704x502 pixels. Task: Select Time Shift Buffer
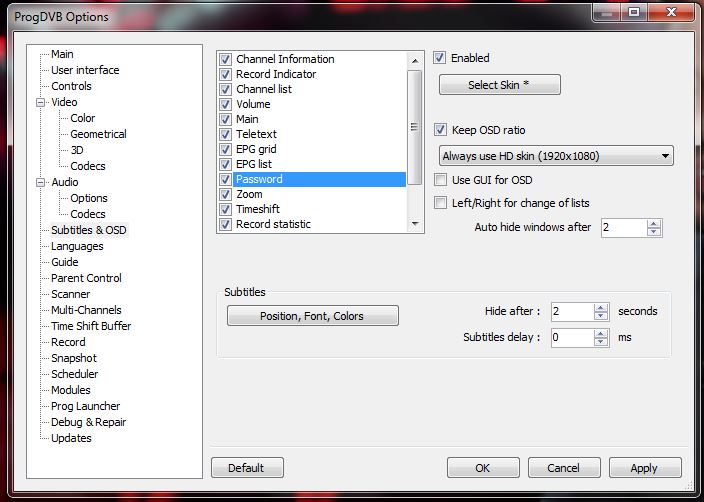91,326
